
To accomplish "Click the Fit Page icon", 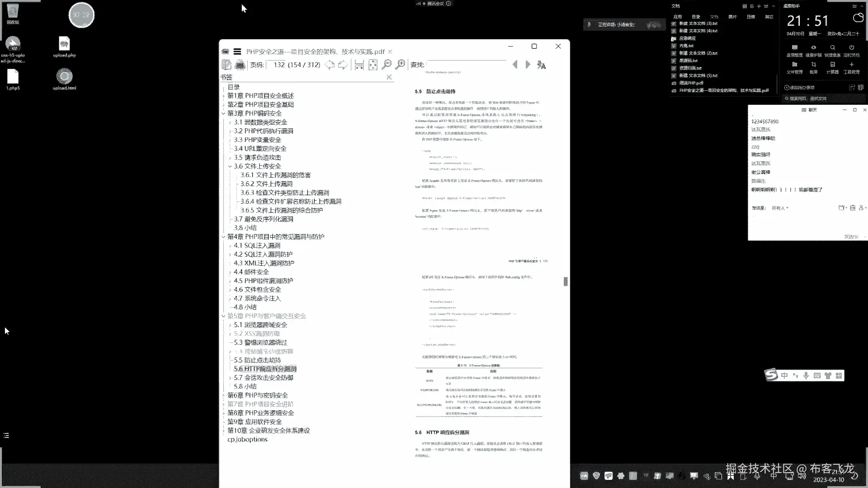I will (373, 65).
